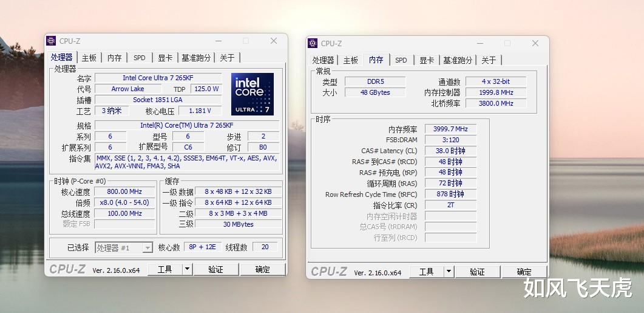This screenshot has height=313, width=644.
Task: Click the core speed value 800.00 MHz
Action: [124, 191]
